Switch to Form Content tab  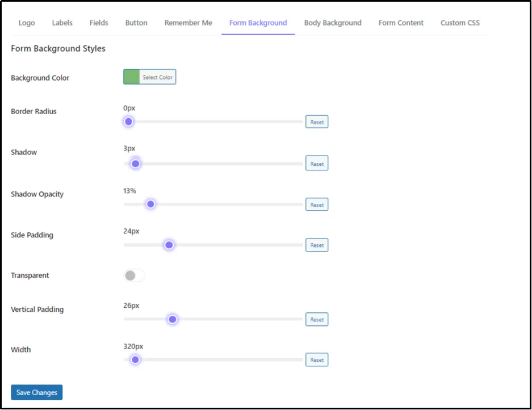(x=401, y=23)
